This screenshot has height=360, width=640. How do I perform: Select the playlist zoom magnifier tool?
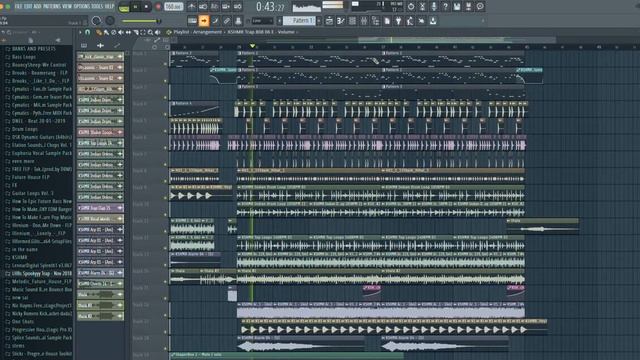click(150, 32)
